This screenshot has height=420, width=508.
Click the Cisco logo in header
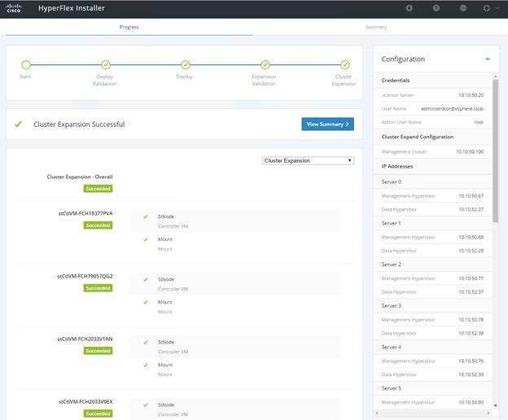click(14, 8)
